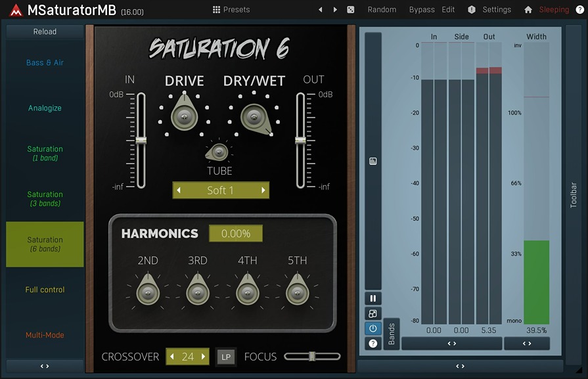Toggle the LP filter next to CROSSOVER
This screenshot has height=379, width=588.
[226, 357]
